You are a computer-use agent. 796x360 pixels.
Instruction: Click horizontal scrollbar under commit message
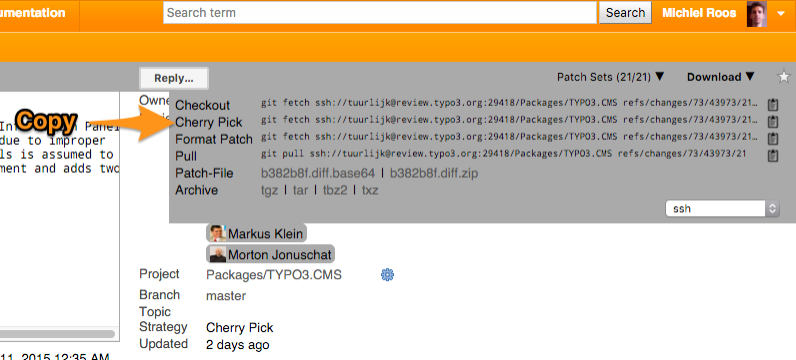[57, 334]
